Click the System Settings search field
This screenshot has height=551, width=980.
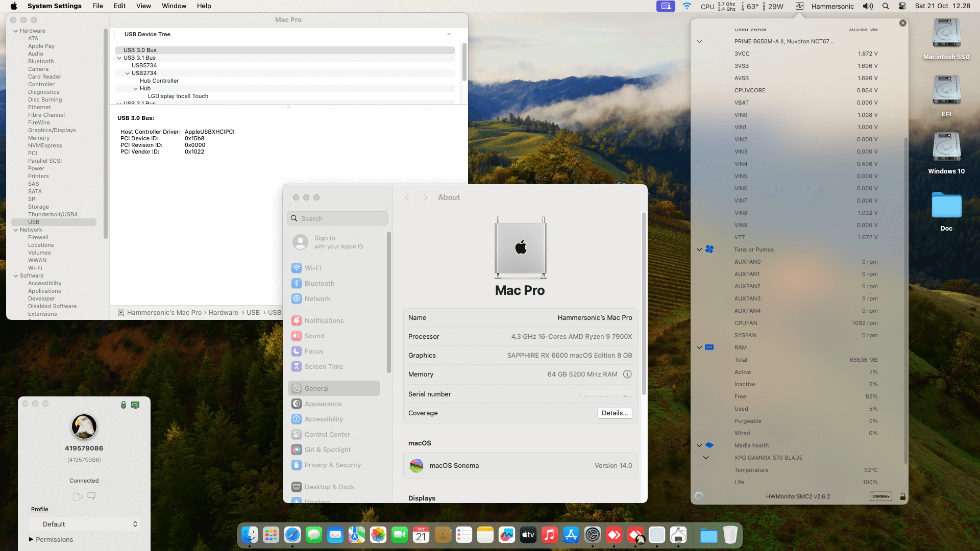337,218
